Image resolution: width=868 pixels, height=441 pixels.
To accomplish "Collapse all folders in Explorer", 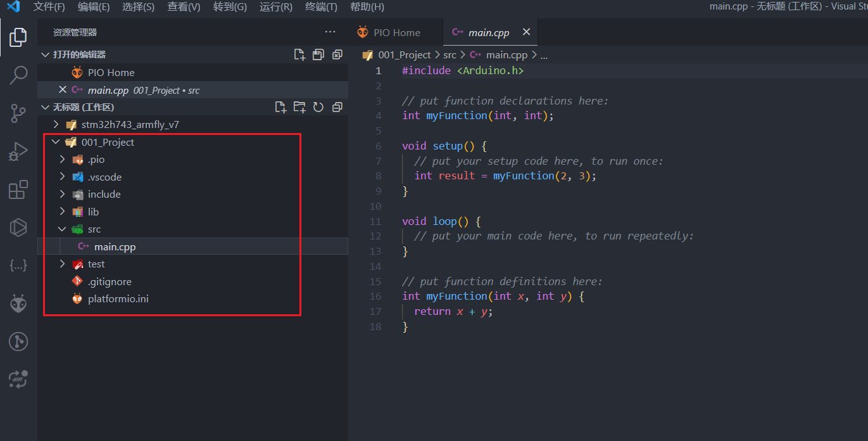I will click(x=337, y=106).
